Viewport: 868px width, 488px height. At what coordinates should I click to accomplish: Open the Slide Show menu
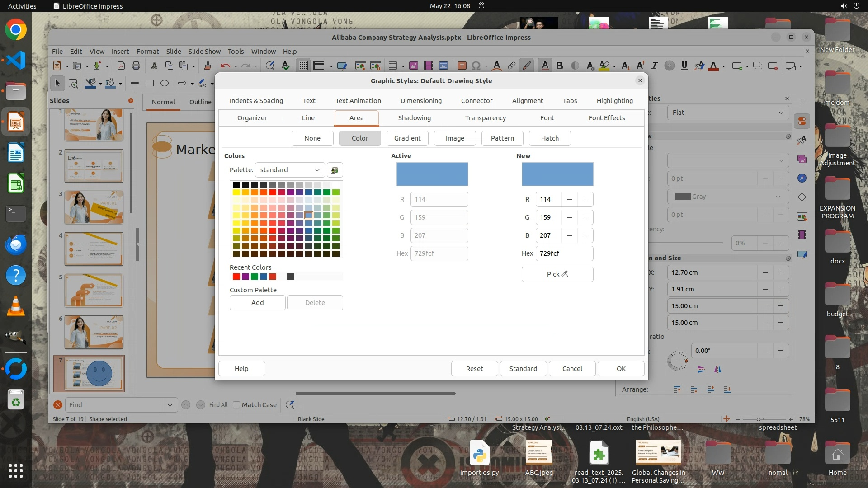[x=204, y=52]
